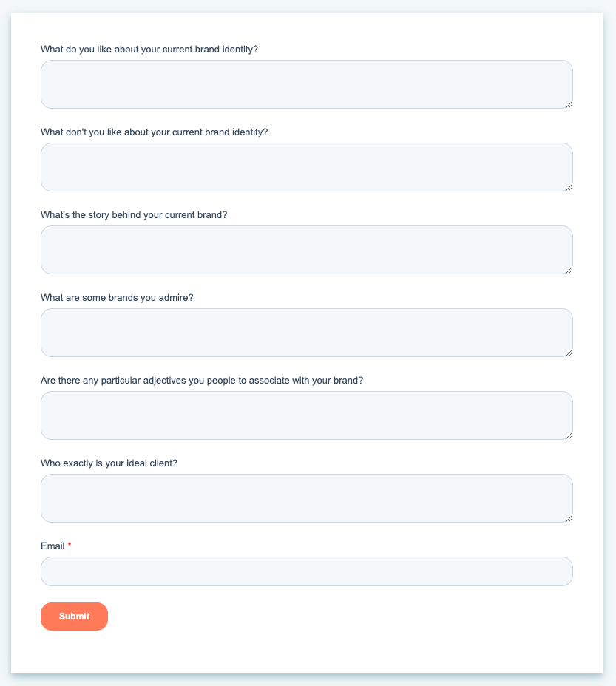Click resize handle on 'ideal client' text area

pyautogui.click(x=569, y=518)
